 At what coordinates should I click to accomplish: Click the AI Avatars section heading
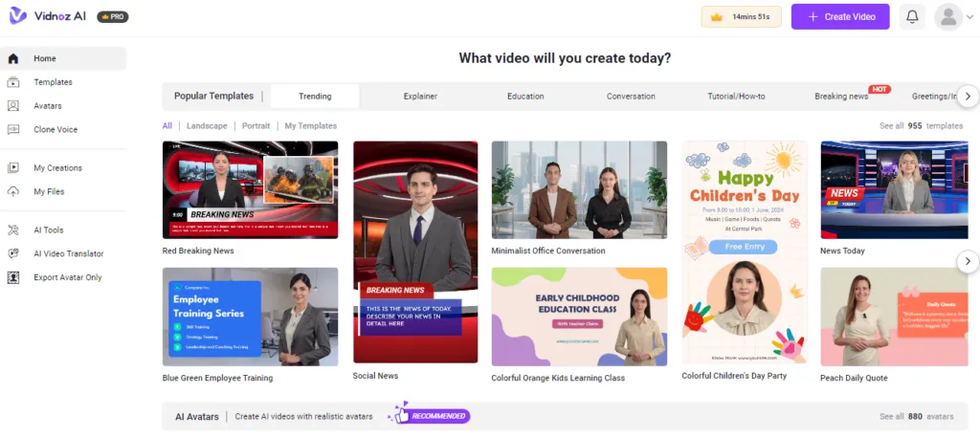point(197,416)
